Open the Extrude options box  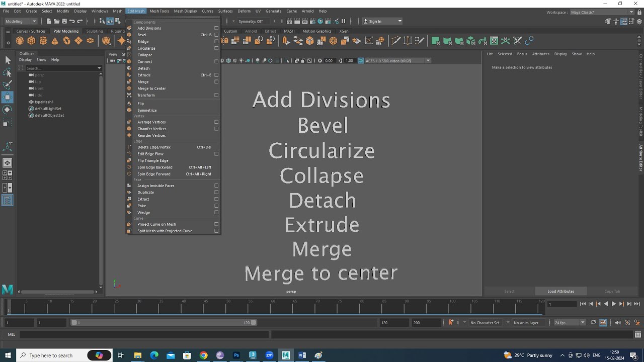pyautogui.click(x=216, y=75)
